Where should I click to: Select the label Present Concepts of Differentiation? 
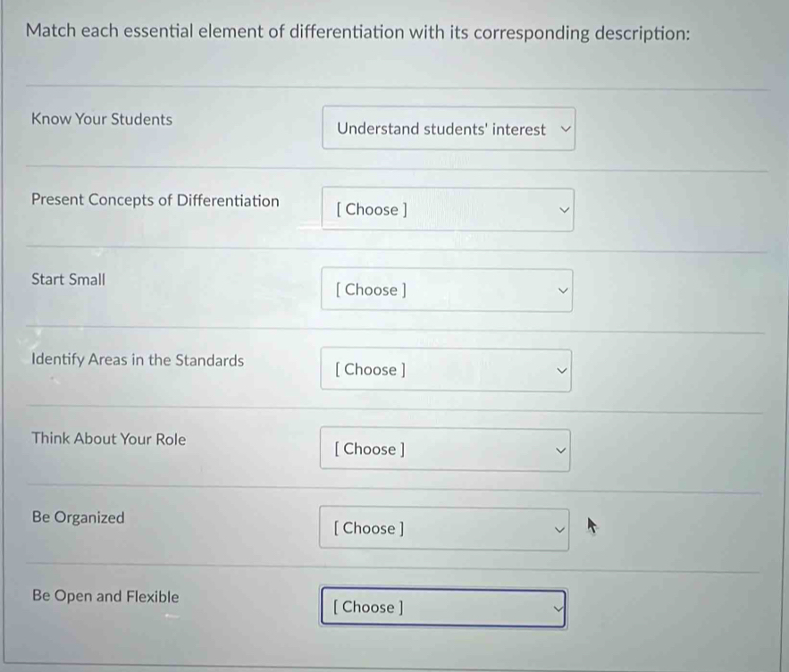[x=155, y=199]
